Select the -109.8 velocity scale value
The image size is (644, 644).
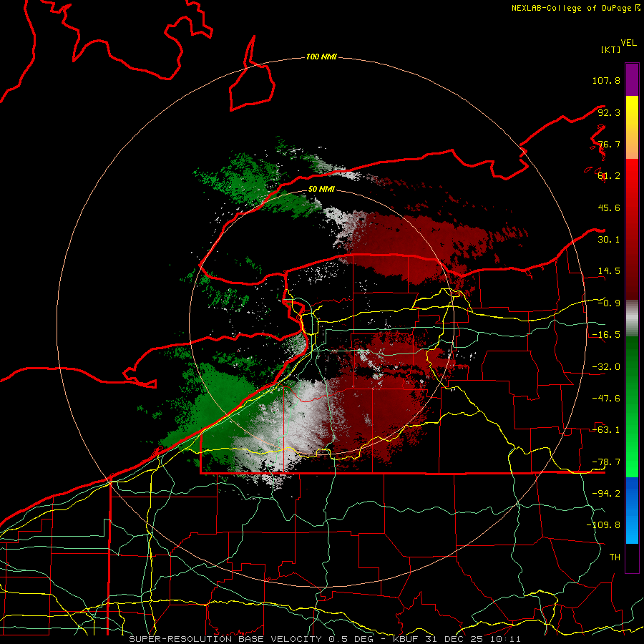point(603,525)
